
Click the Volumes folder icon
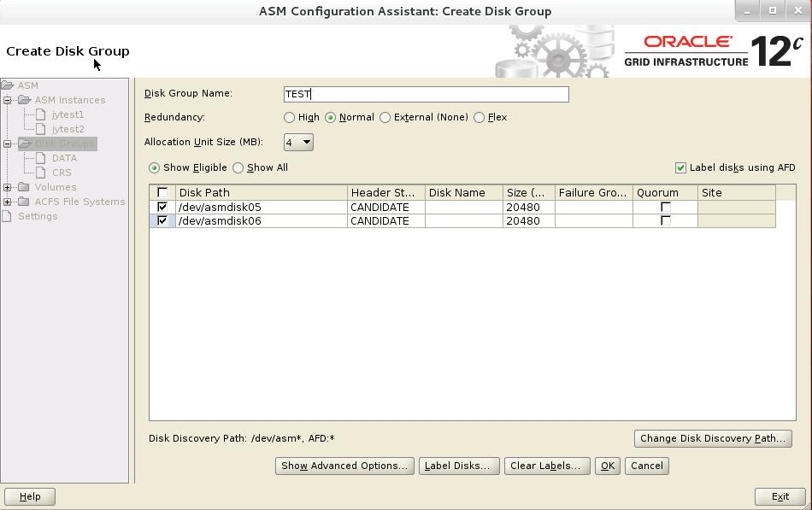click(x=24, y=187)
